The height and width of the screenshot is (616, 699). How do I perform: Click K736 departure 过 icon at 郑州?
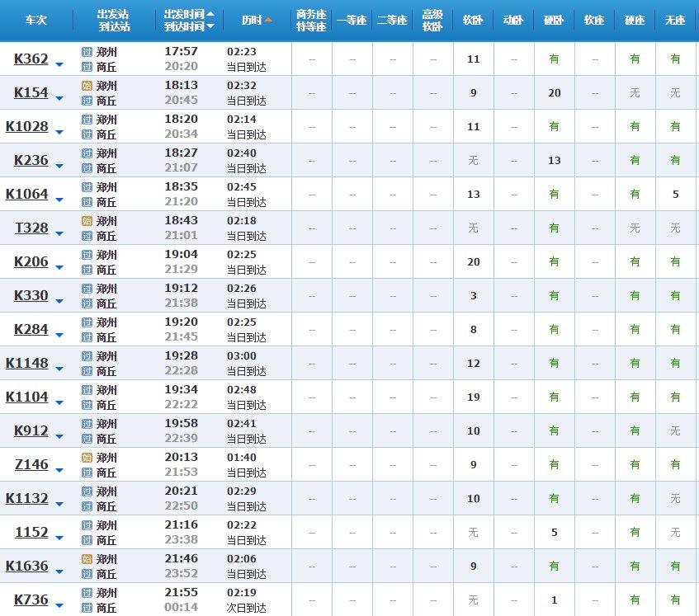pyautogui.click(x=87, y=593)
